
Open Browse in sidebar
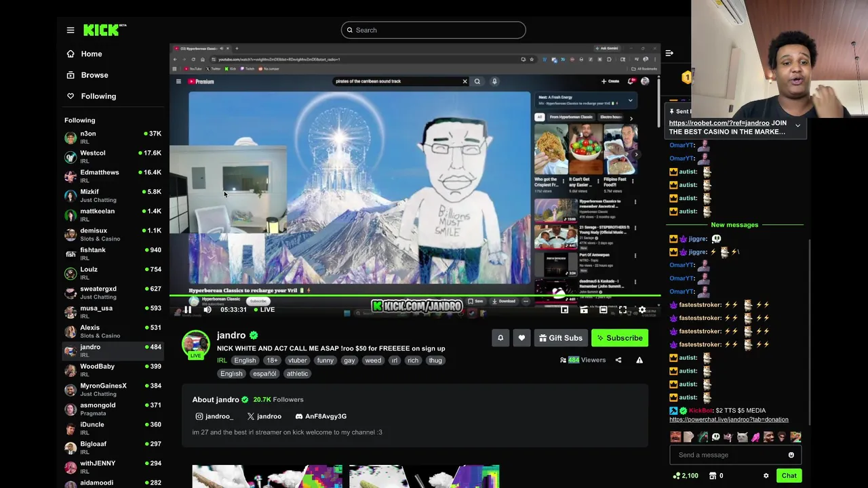[x=87, y=75]
